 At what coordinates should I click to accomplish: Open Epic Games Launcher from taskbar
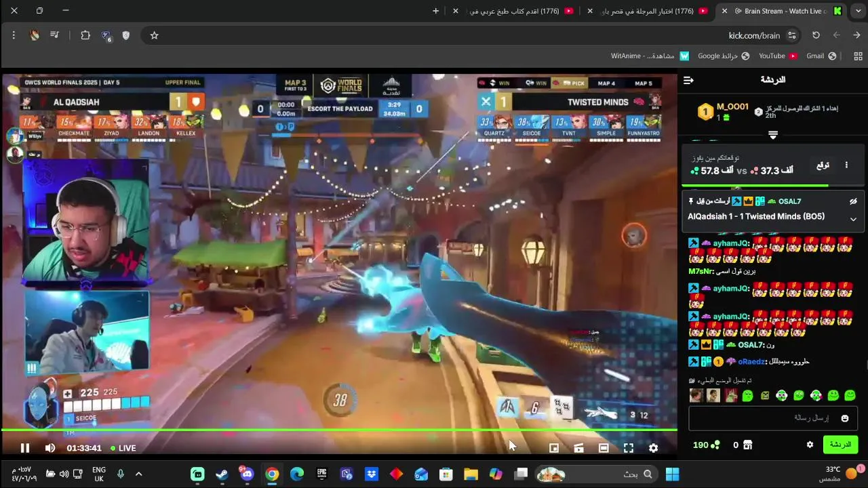(x=321, y=474)
